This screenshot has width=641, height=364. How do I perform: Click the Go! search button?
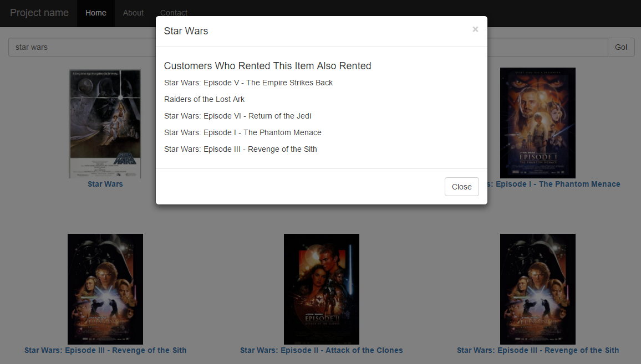coord(621,47)
